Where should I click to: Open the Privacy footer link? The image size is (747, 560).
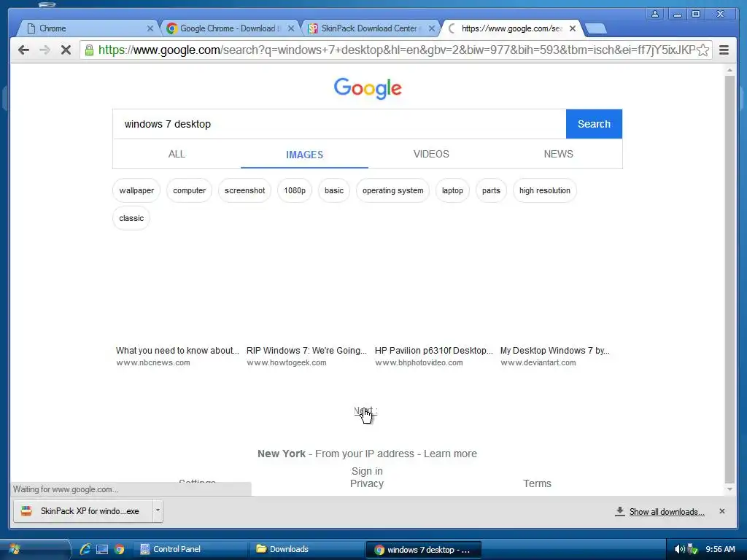[367, 484]
